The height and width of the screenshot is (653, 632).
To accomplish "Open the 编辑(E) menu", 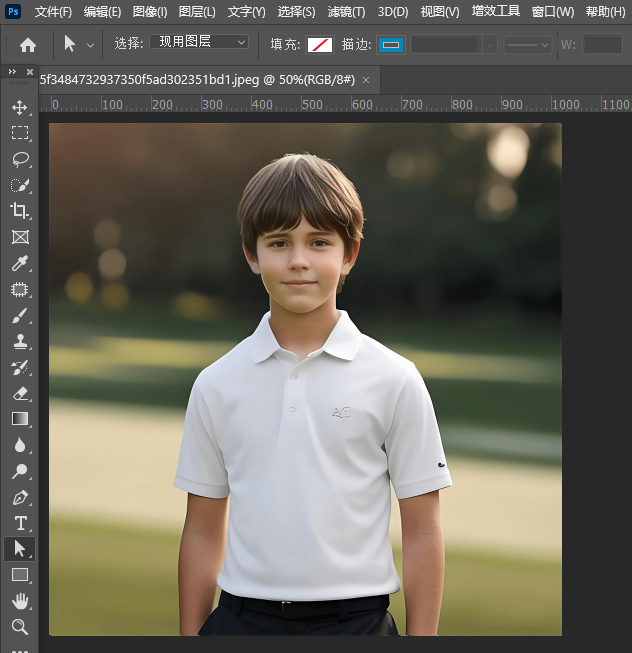I will tap(102, 12).
